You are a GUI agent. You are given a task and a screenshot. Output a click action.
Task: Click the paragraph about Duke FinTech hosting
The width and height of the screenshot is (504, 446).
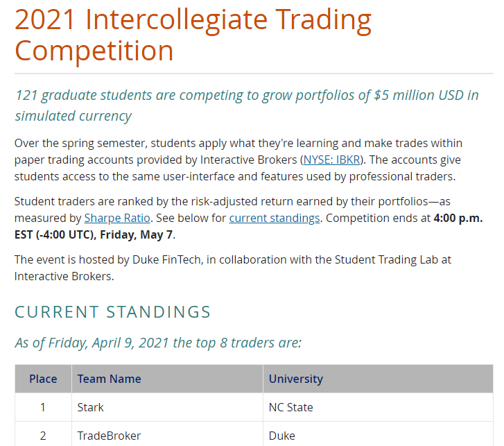pos(233,268)
